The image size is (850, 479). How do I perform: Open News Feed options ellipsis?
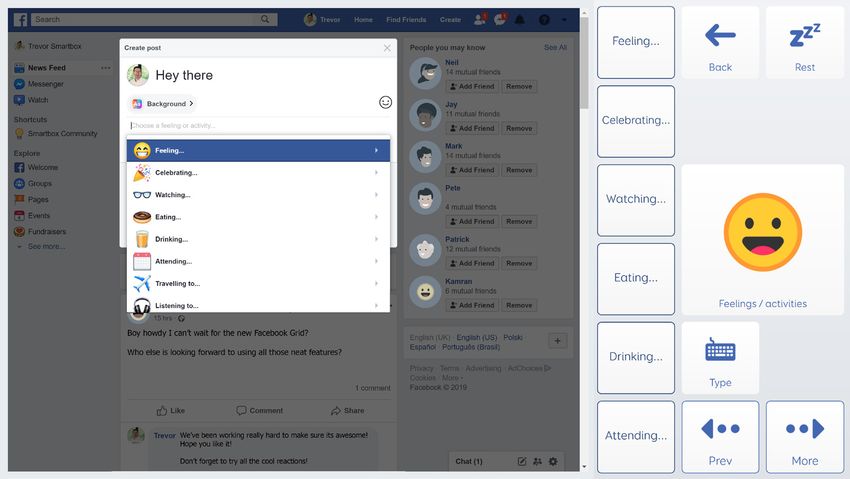pyautogui.click(x=105, y=68)
